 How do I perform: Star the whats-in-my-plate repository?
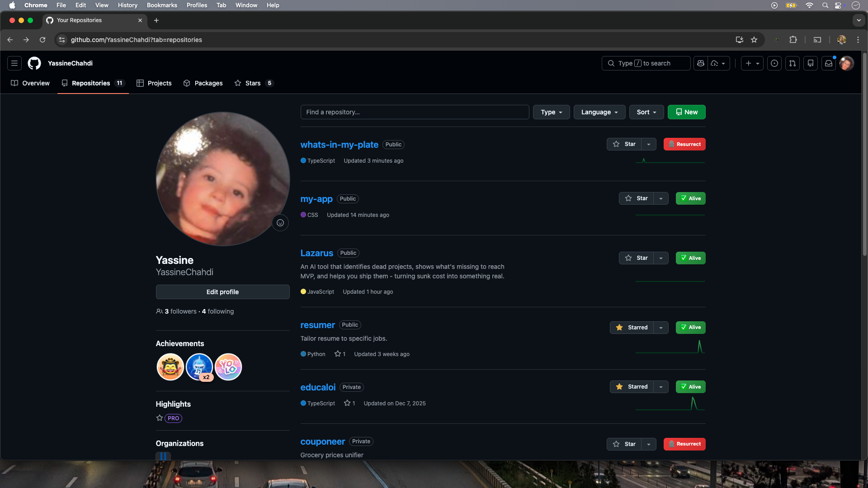coord(624,144)
